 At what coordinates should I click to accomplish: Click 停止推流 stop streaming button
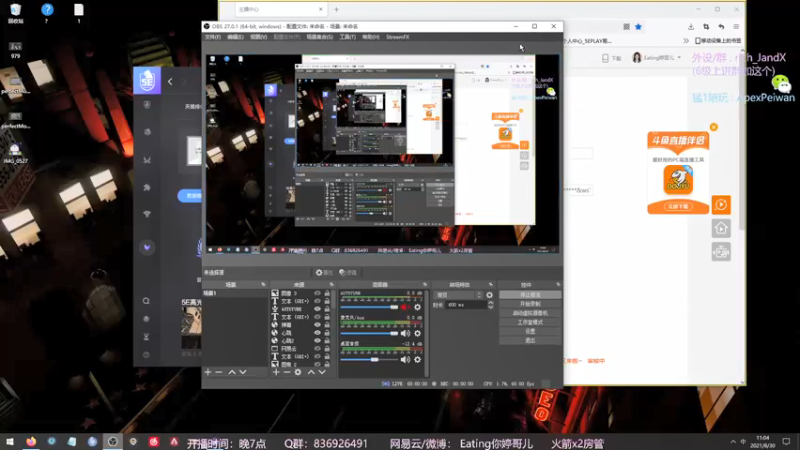[x=530, y=295]
